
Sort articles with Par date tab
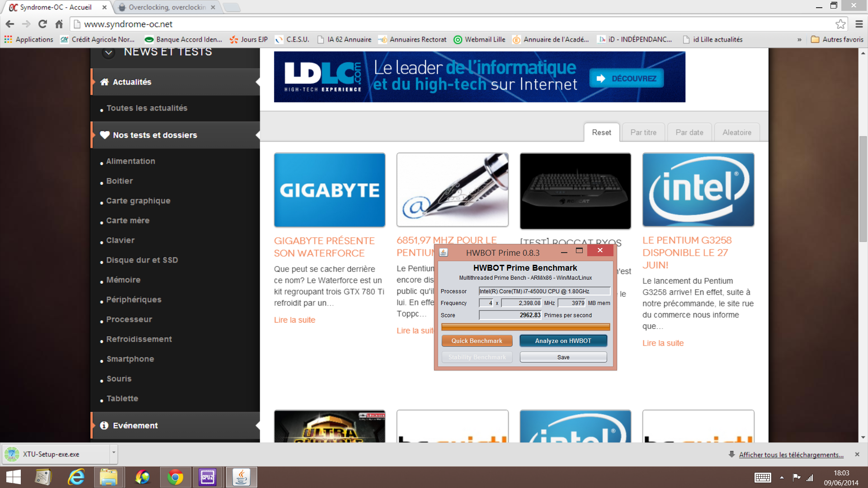point(689,132)
